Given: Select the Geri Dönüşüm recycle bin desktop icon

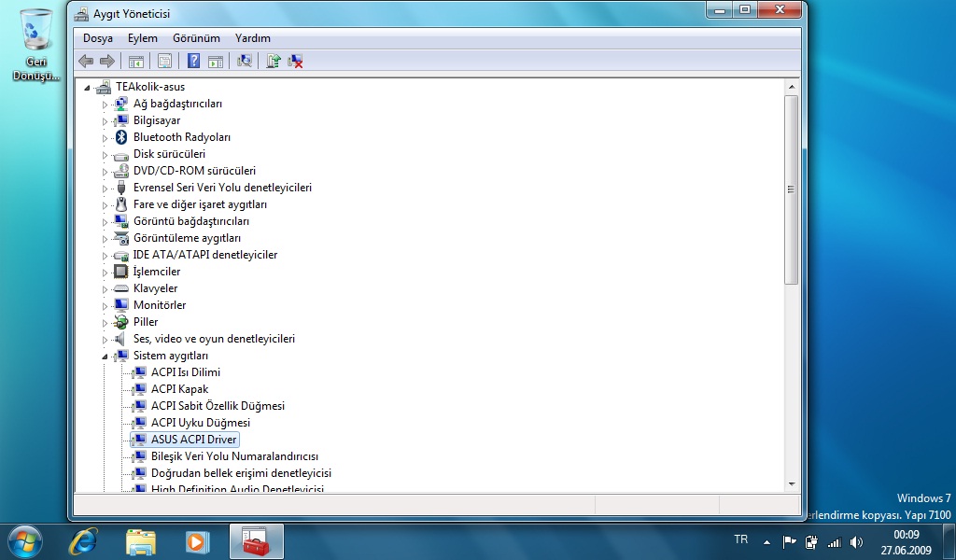Looking at the screenshot, I should point(36,45).
